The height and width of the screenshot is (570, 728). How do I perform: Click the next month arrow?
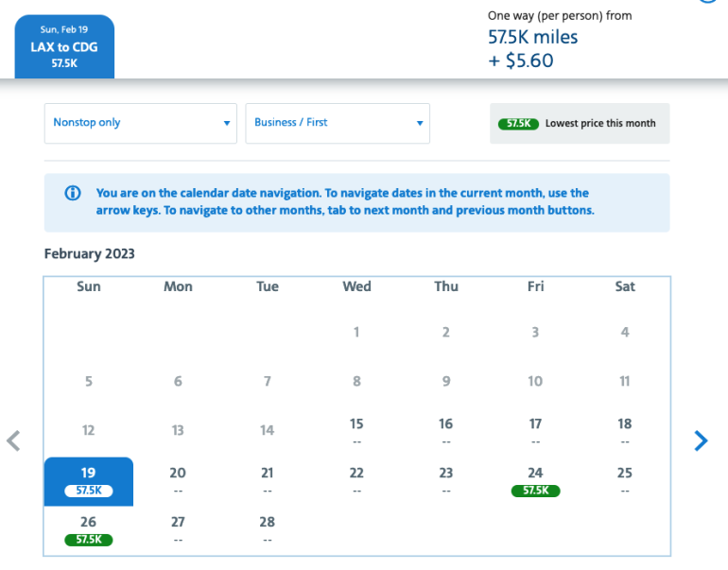pos(701,440)
